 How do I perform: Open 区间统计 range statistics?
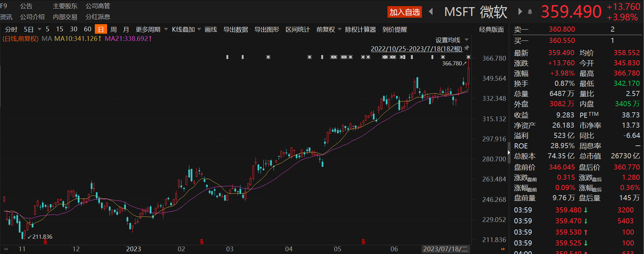tap(298, 30)
